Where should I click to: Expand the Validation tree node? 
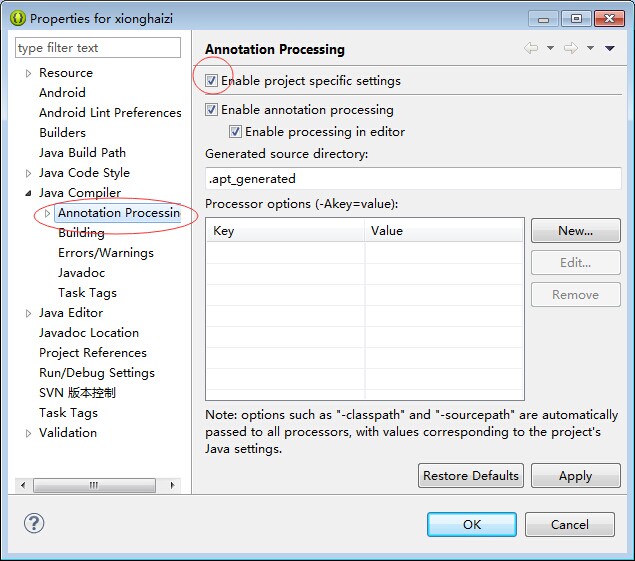click(28, 433)
